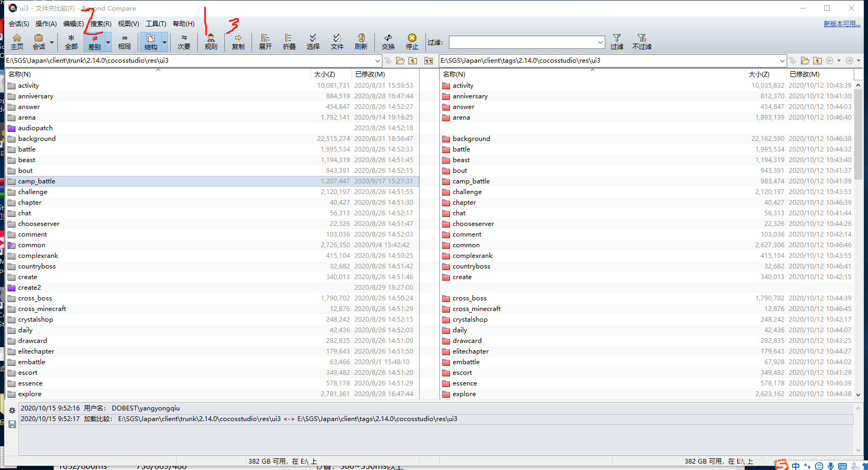Click the swap-both-folders icon by left path

point(429,61)
